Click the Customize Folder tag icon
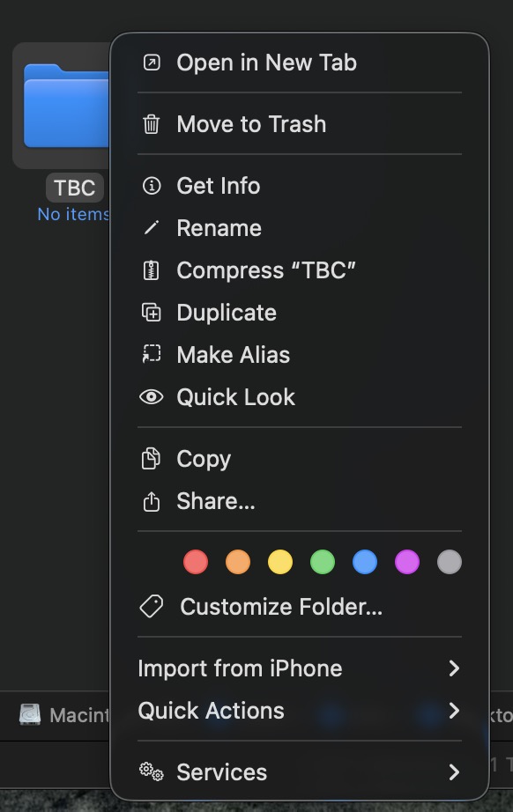 pos(152,607)
